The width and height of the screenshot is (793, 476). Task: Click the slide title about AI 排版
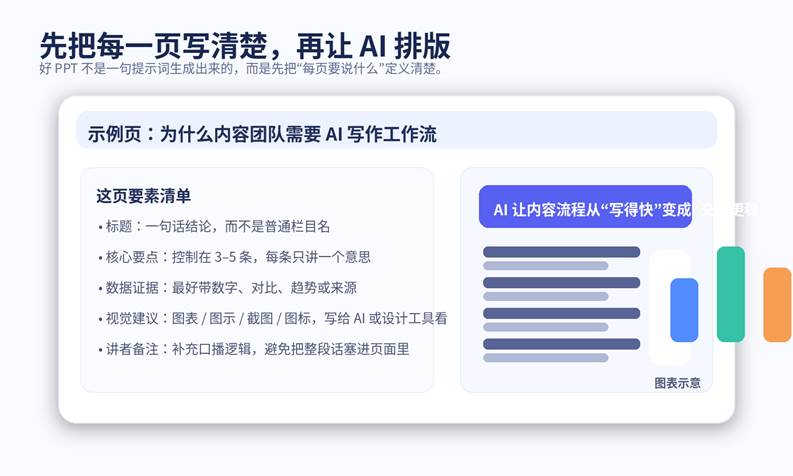[x=245, y=45]
